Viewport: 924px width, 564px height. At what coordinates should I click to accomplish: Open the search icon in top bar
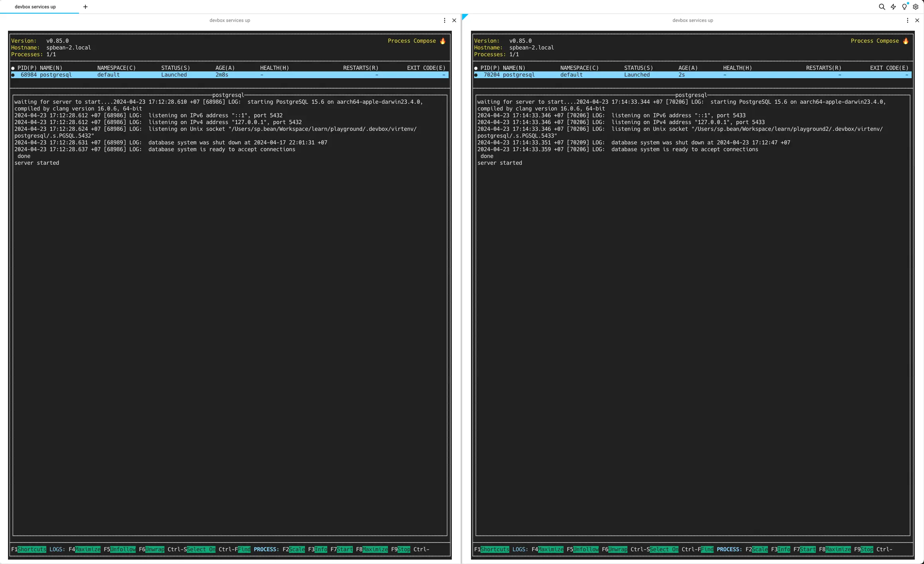pos(882,7)
